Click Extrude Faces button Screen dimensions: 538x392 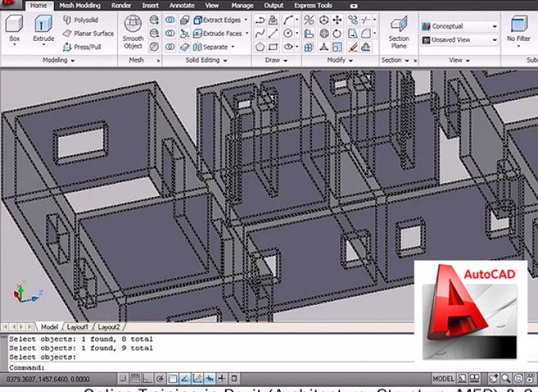pos(218,34)
